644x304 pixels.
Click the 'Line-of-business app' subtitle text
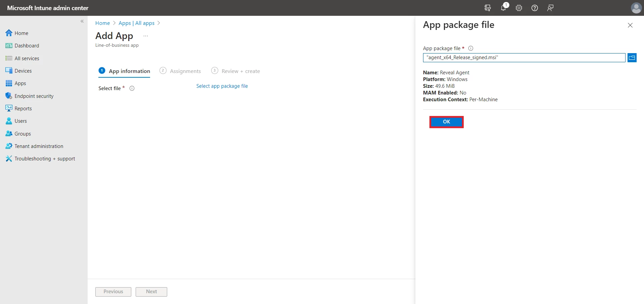coord(117,45)
